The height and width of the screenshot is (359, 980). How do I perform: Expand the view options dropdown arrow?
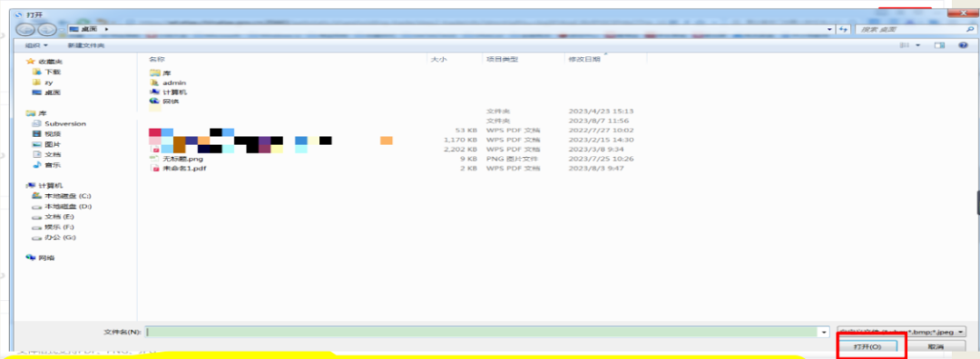pos(918,45)
